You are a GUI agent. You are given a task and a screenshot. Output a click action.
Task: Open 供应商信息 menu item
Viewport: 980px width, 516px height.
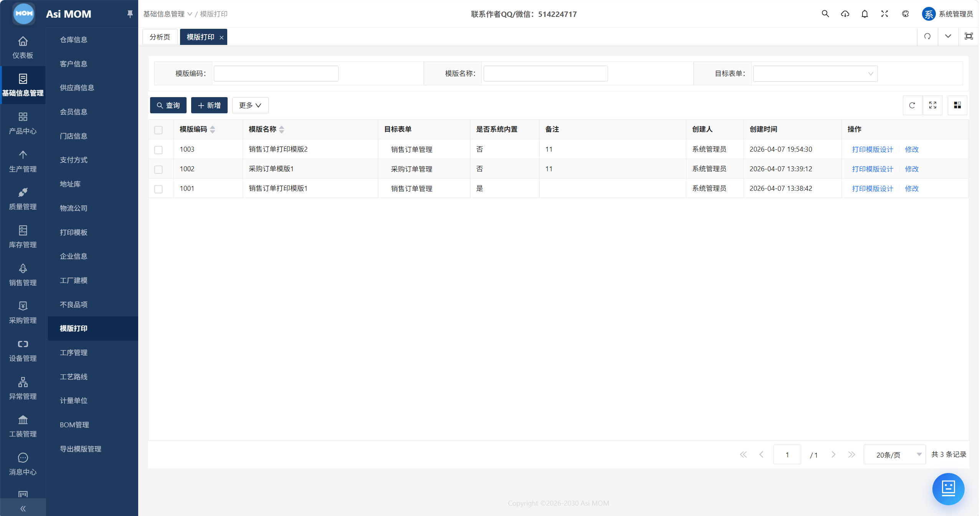(77, 88)
